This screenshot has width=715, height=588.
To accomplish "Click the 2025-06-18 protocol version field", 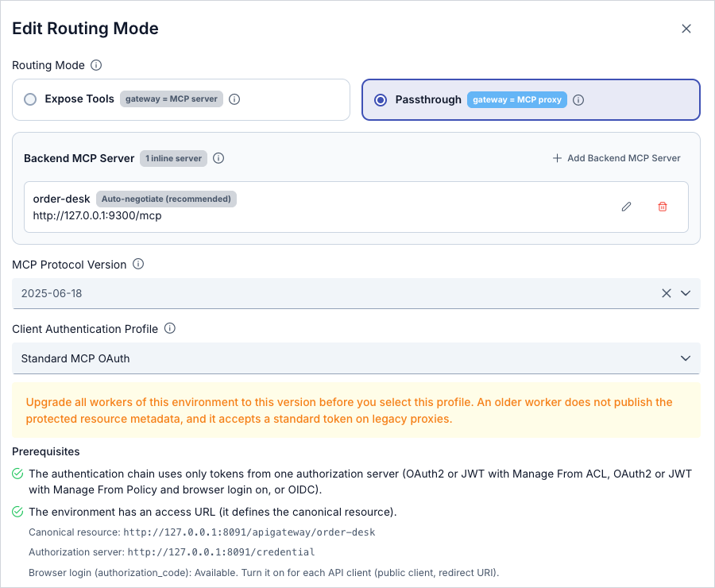I will (356, 293).
